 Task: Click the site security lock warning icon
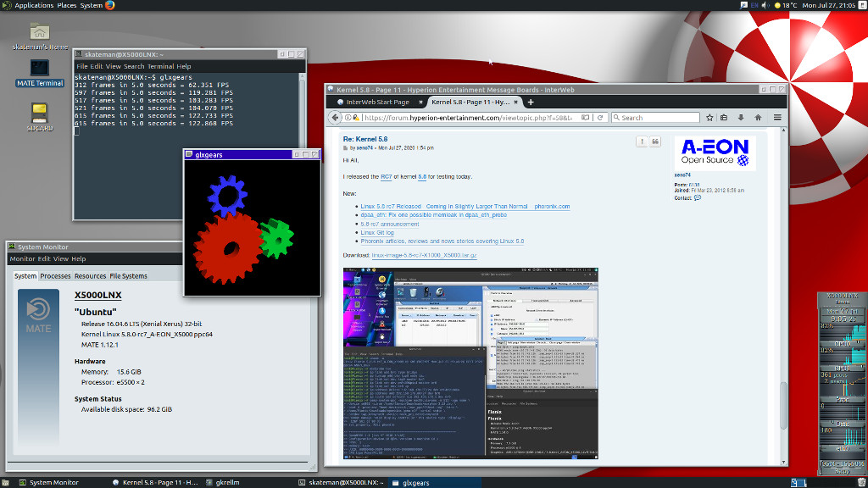356,117
